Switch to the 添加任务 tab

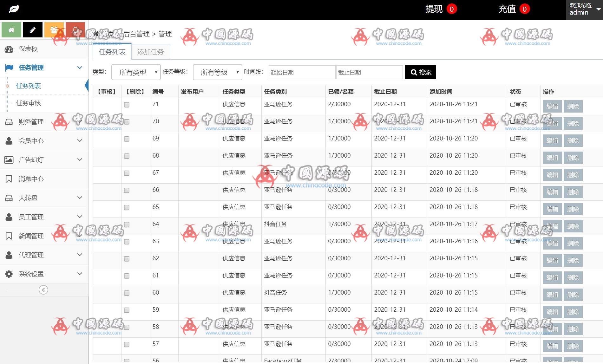151,52
